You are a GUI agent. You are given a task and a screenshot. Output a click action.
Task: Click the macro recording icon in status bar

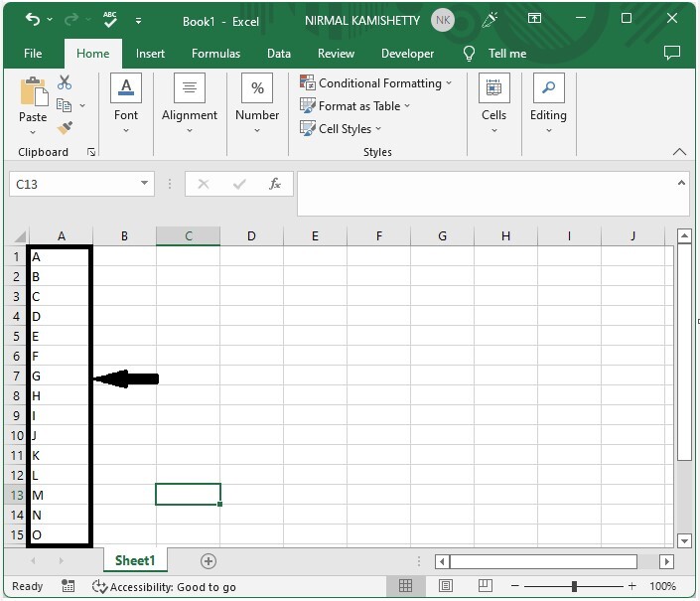[70, 587]
